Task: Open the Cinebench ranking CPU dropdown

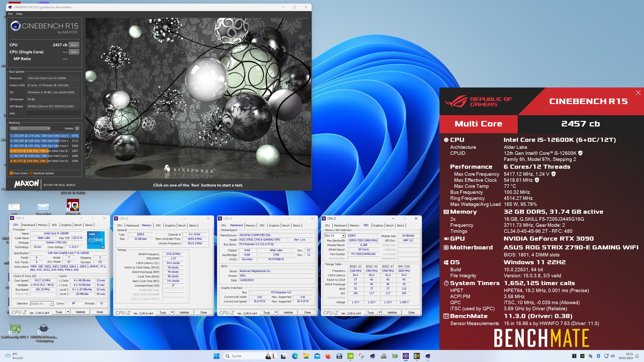Action: pyautogui.click(x=30, y=128)
